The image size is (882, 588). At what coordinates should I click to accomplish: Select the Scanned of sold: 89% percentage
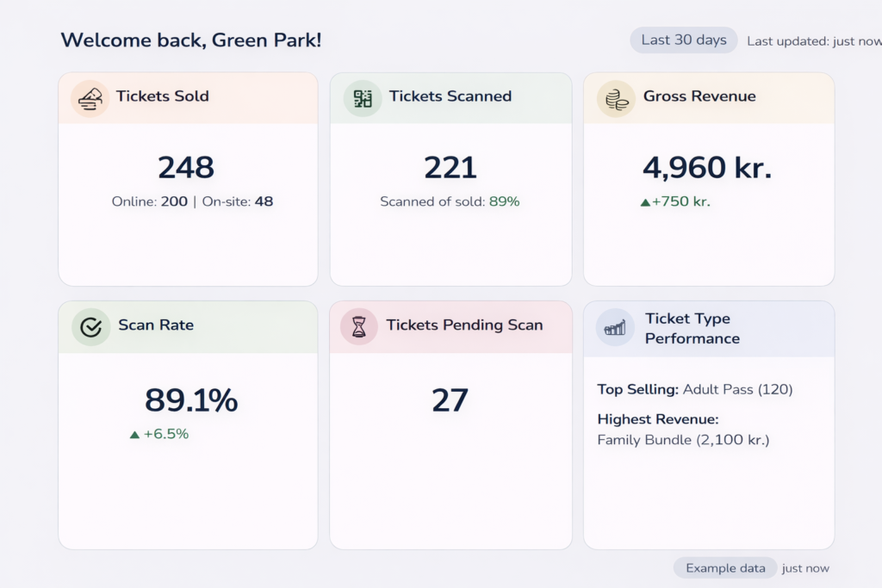coord(450,201)
